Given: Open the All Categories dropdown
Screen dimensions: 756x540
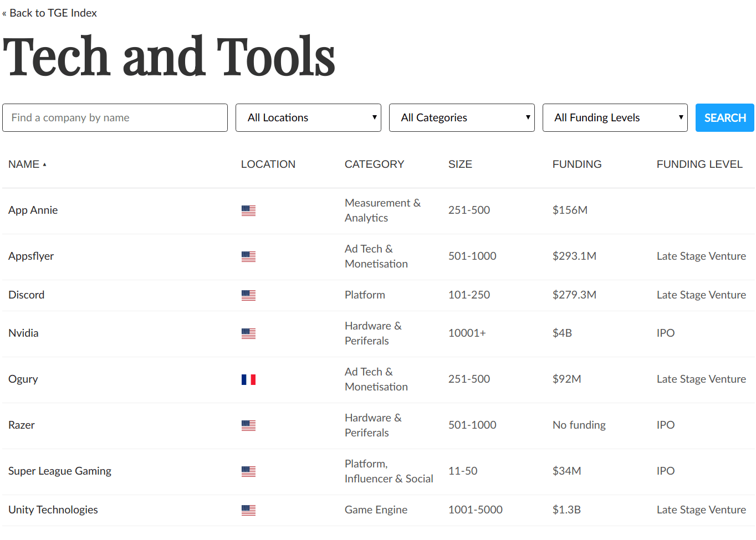Looking at the screenshot, I should click(462, 117).
